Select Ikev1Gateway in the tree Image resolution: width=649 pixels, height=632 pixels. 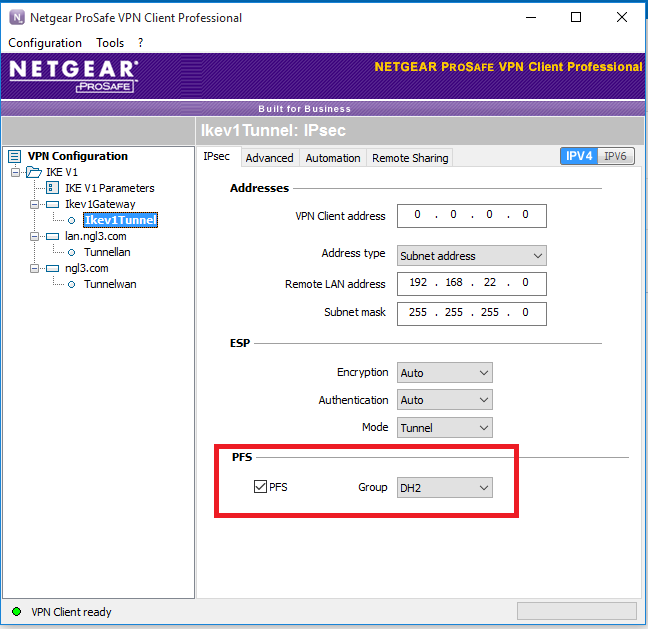(100, 204)
